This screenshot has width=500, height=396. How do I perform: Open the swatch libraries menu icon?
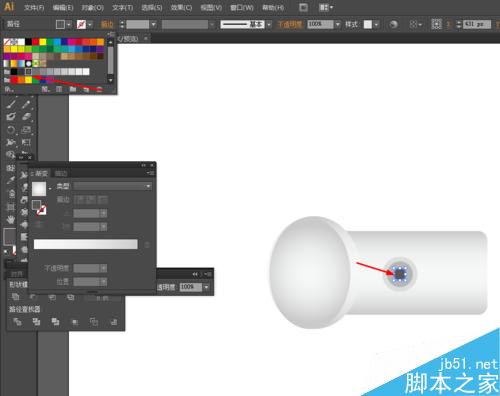tap(8, 89)
